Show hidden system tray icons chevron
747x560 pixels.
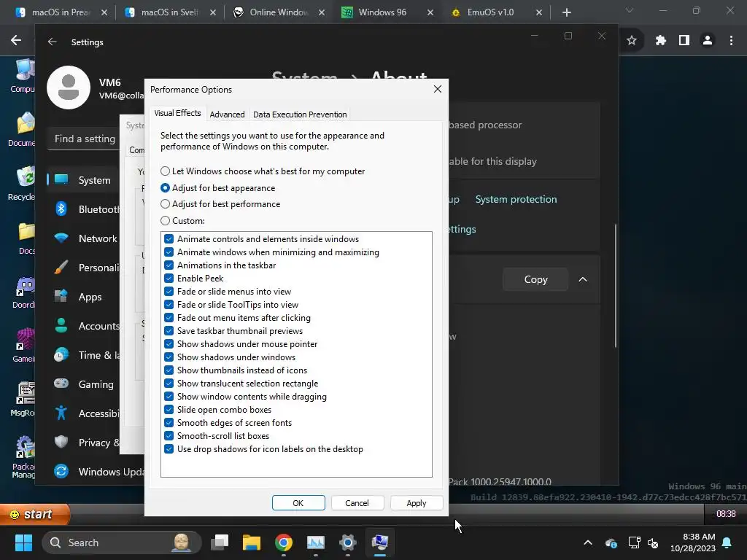pos(588,542)
